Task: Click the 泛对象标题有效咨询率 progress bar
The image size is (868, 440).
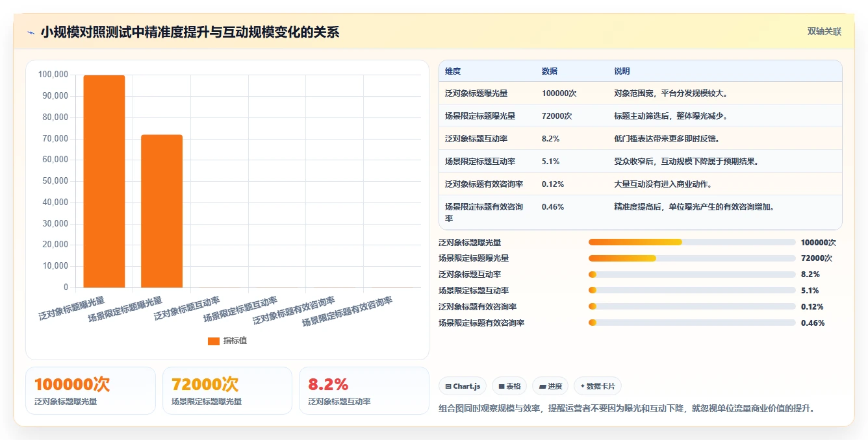Action: coord(692,306)
